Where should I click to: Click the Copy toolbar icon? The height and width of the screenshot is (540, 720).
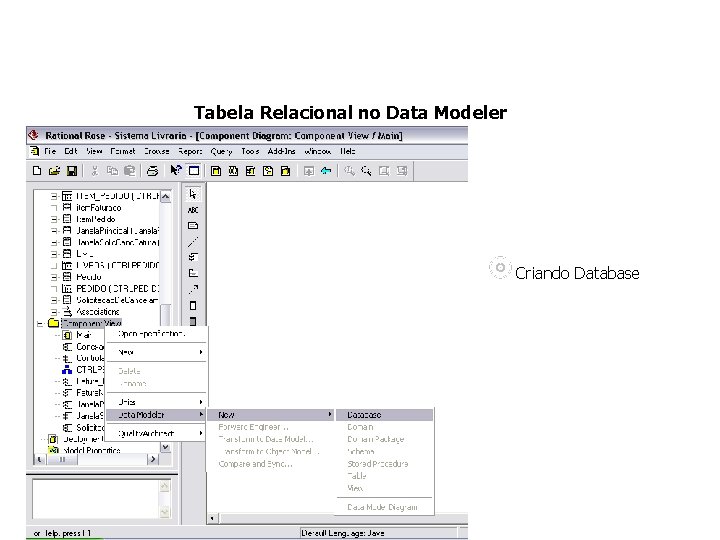(x=112, y=171)
